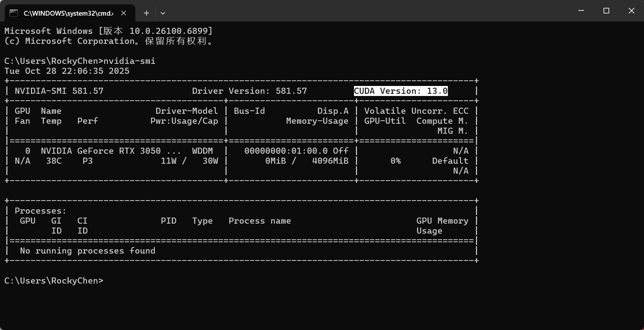Click the 11W / 30W power reading
This screenshot has height=330, width=644.
190,161
